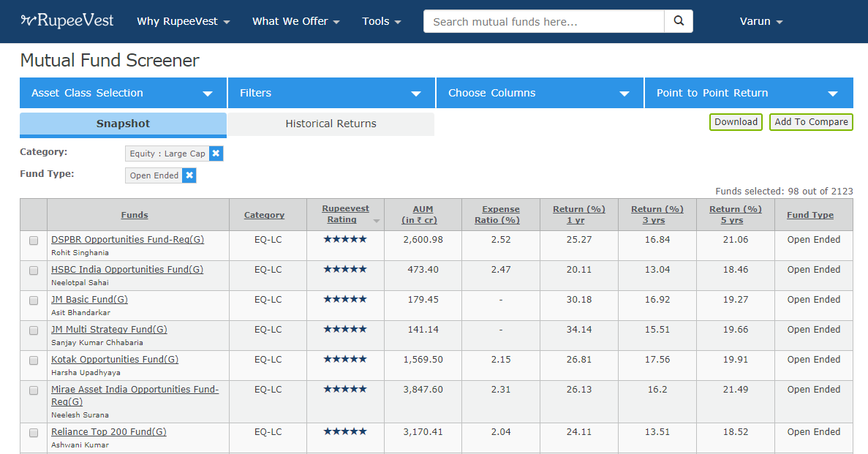The image size is (868, 454).
Task: Click the Add To Compare button
Action: 811,122
